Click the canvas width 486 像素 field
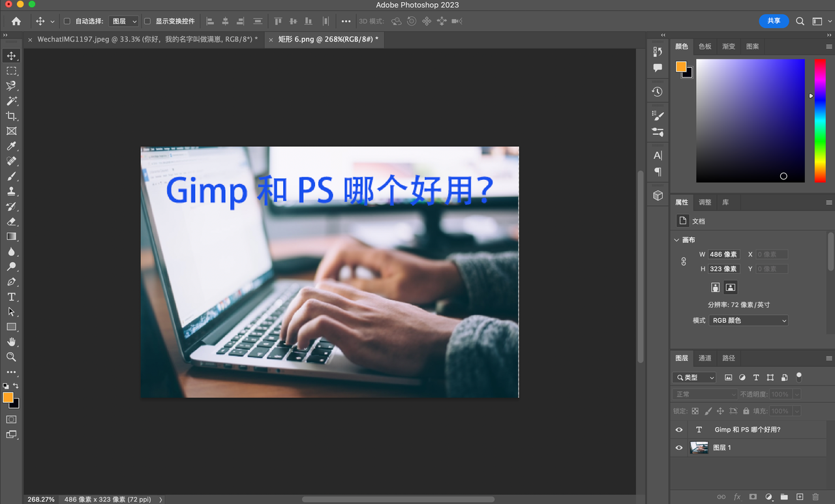 [x=724, y=254]
